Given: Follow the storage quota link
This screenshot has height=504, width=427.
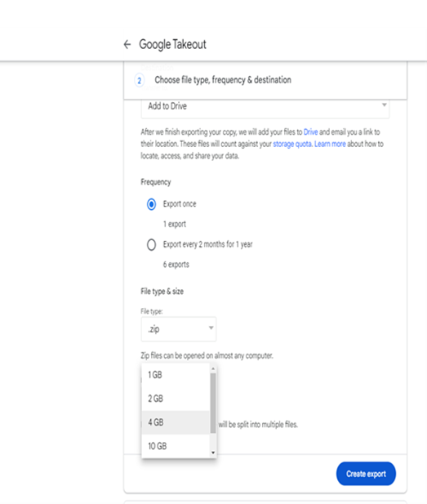Looking at the screenshot, I should (292, 144).
